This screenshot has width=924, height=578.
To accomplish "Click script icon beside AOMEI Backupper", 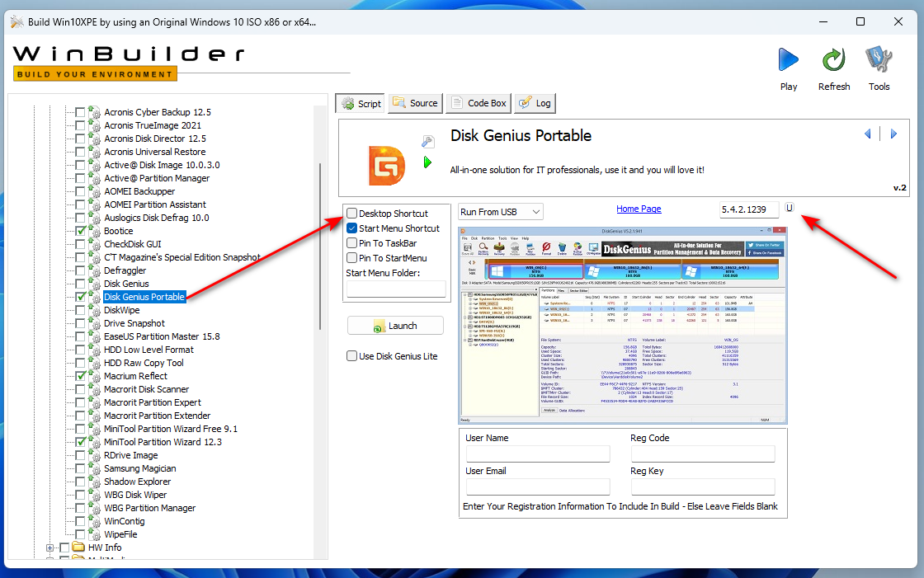I will tap(94, 191).
